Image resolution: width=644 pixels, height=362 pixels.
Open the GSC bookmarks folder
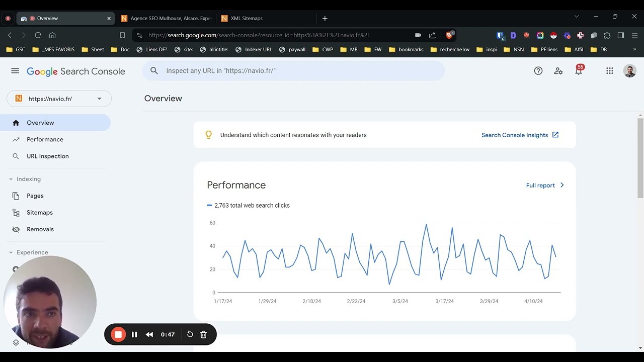(16, 50)
